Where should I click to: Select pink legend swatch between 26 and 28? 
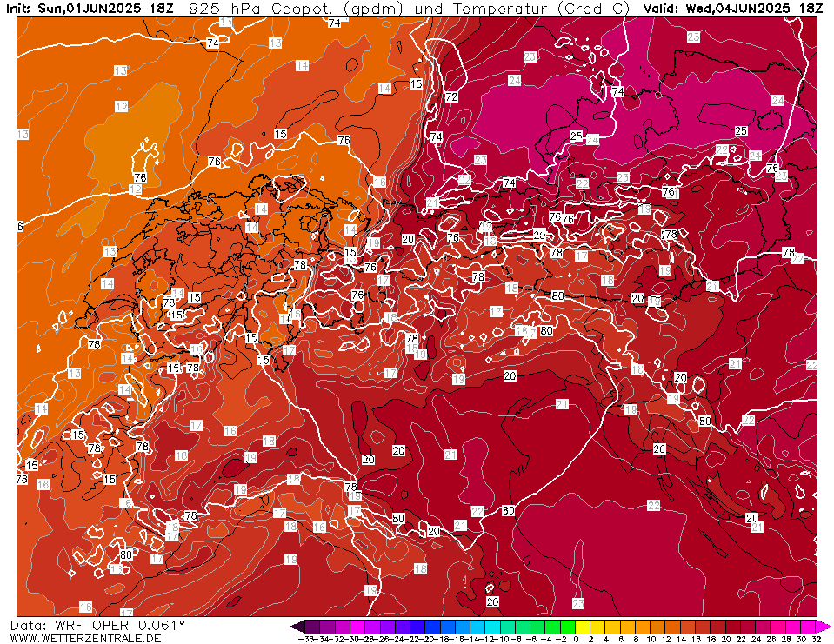pyautogui.click(x=777, y=627)
